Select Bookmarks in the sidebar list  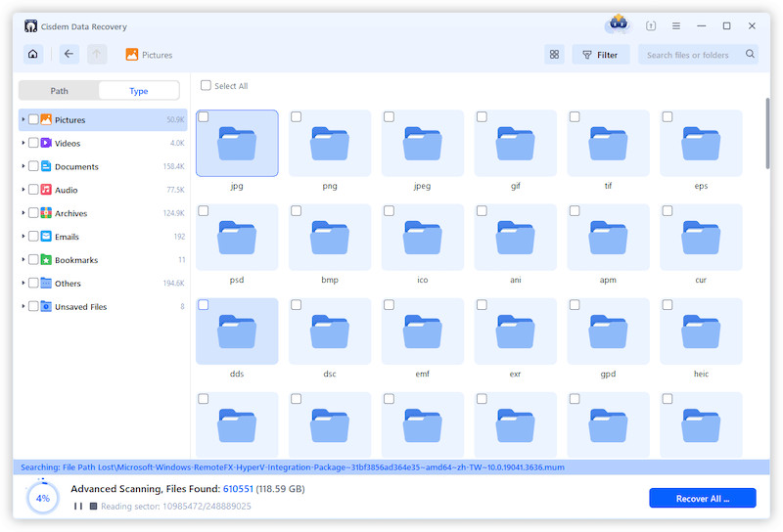click(x=103, y=259)
